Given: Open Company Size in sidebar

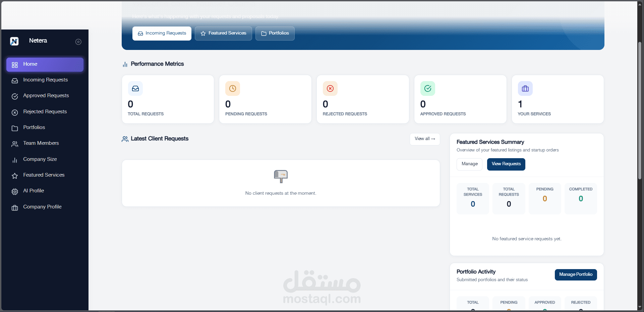Looking at the screenshot, I should (x=45, y=160).
